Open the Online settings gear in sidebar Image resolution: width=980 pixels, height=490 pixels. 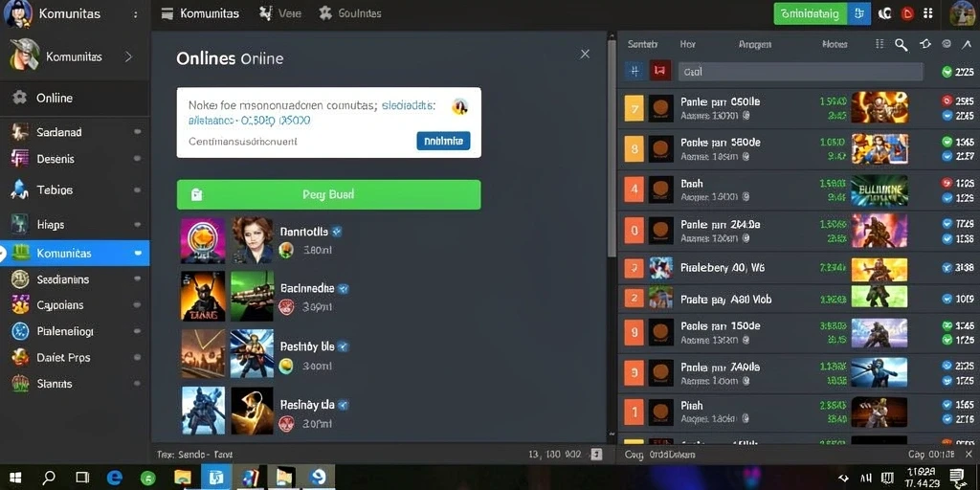[20, 98]
